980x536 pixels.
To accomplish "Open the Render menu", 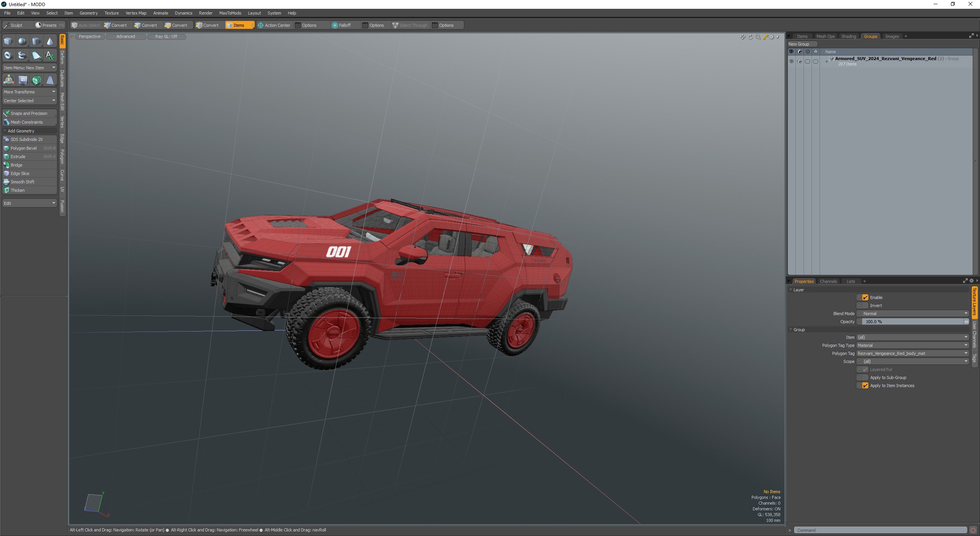I will (206, 13).
